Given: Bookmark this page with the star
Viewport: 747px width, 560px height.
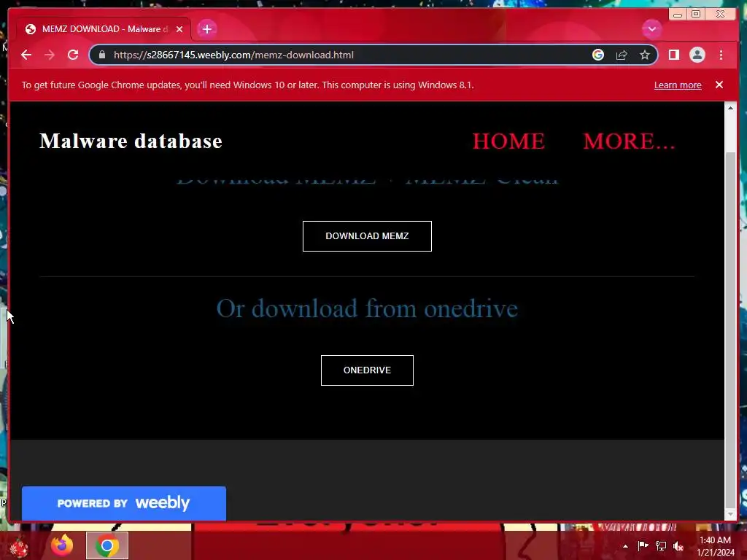Looking at the screenshot, I should [645, 55].
